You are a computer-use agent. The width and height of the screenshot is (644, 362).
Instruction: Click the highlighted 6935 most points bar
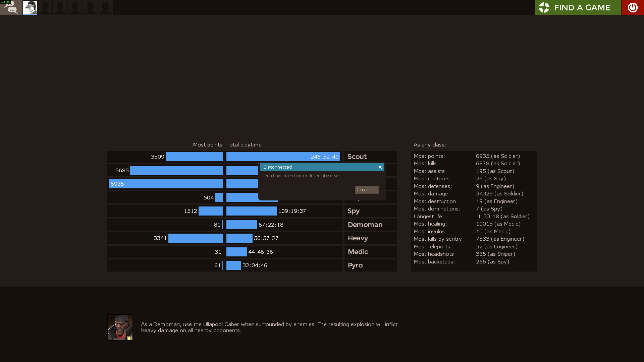166,184
